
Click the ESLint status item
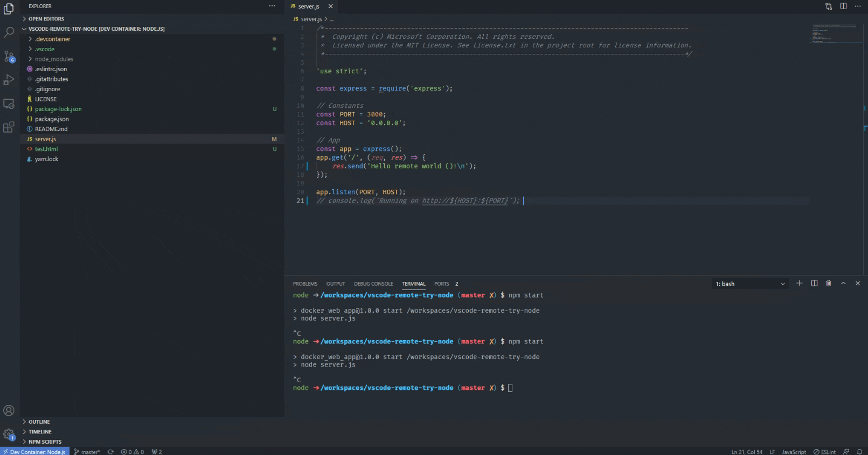click(824, 452)
